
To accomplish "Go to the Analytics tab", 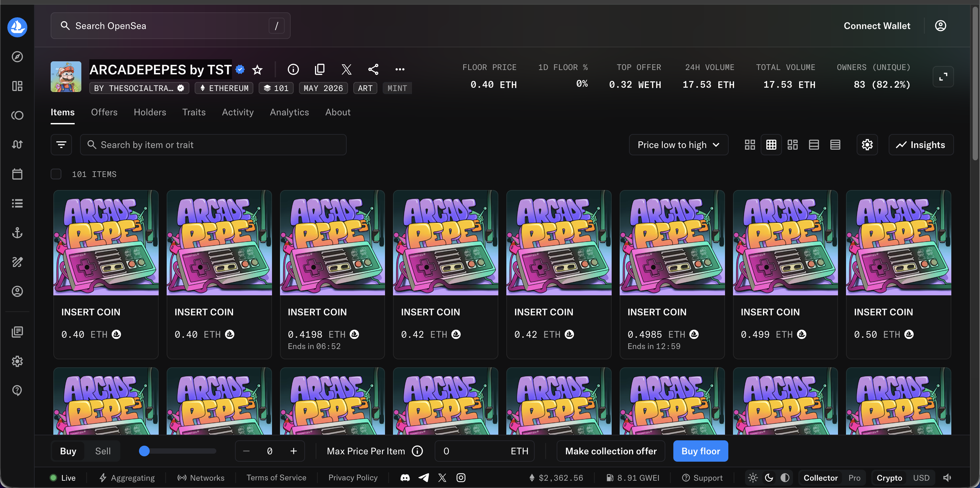I will coord(289,112).
